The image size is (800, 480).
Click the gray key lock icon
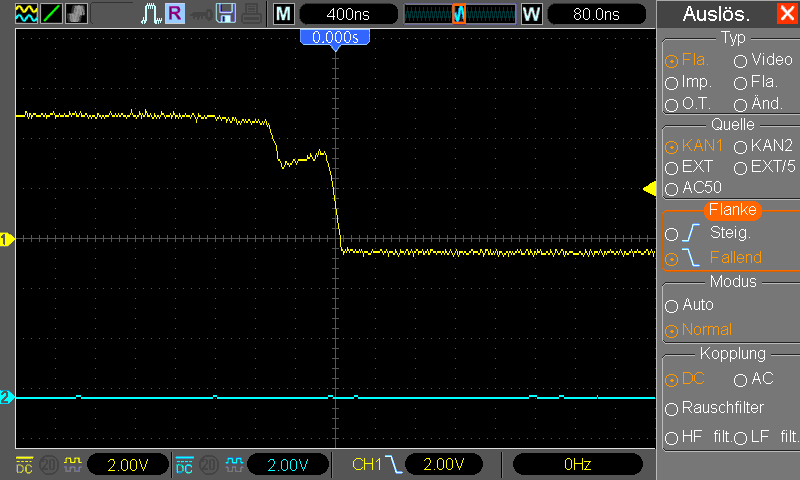click(x=201, y=14)
